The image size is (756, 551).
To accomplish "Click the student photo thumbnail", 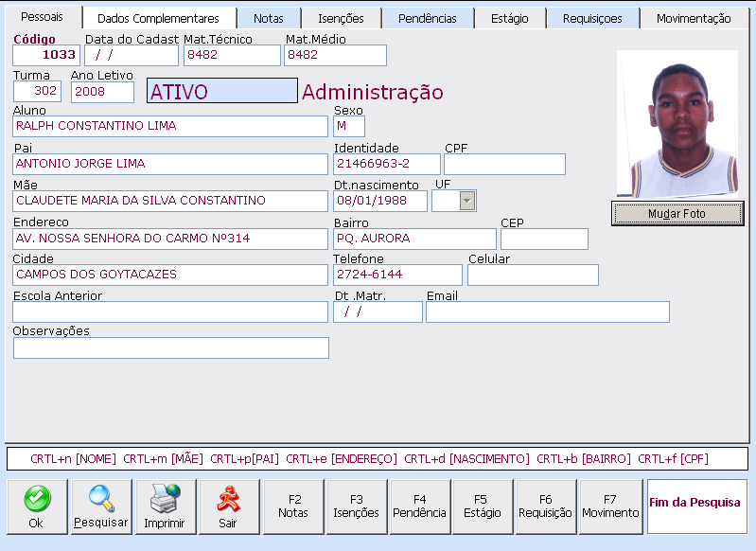I will point(676,123).
